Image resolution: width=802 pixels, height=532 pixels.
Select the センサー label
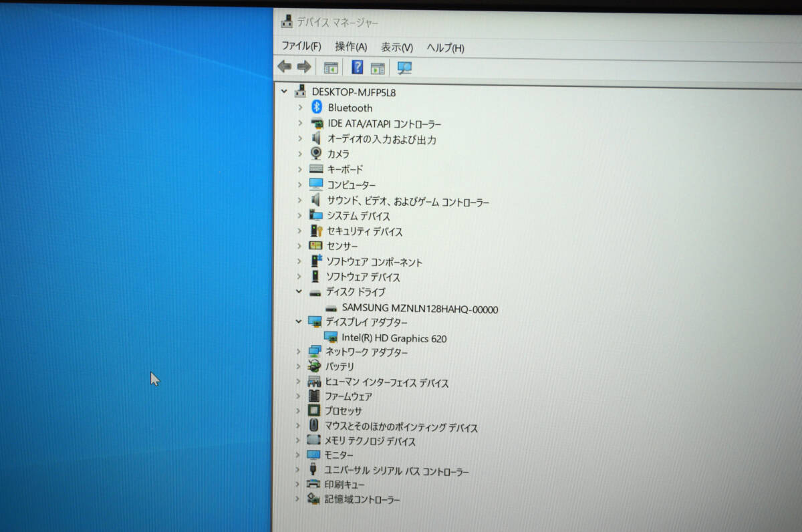(x=342, y=247)
